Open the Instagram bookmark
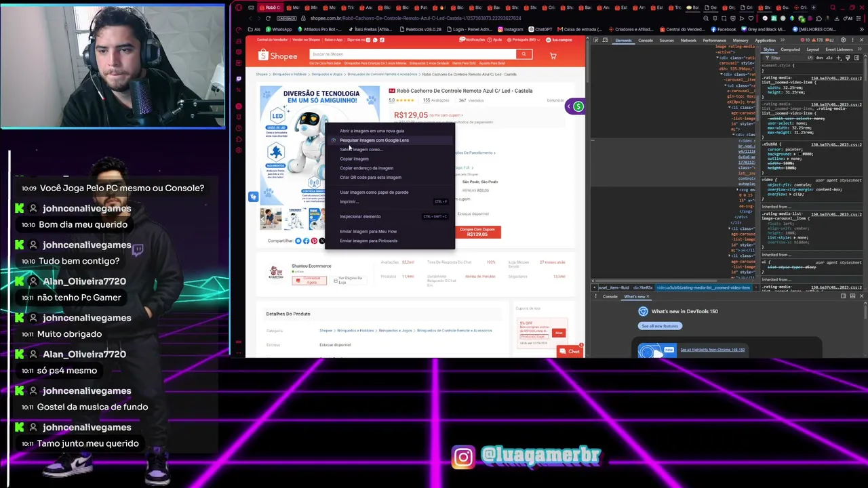The width and height of the screenshot is (868, 488). pos(511,29)
